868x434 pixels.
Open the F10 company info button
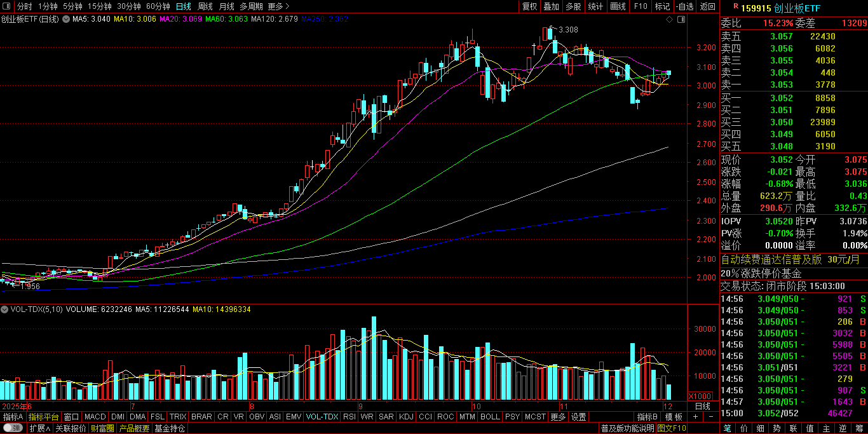coord(640,6)
